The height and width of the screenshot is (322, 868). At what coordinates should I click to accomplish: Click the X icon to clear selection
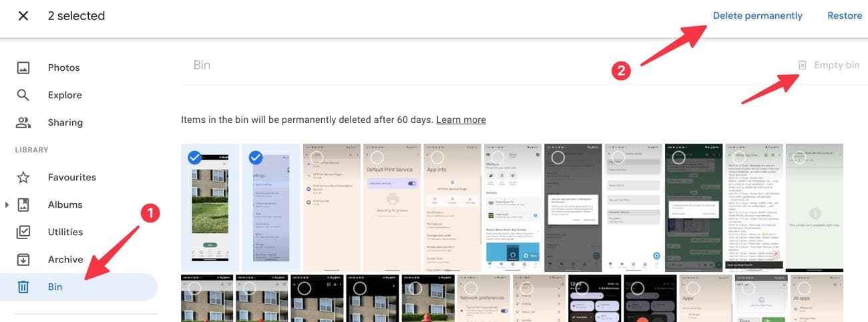click(23, 15)
